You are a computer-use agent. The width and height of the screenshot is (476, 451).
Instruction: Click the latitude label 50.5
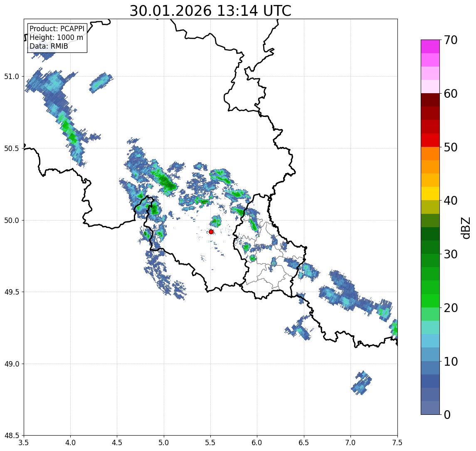(x=11, y=149)
